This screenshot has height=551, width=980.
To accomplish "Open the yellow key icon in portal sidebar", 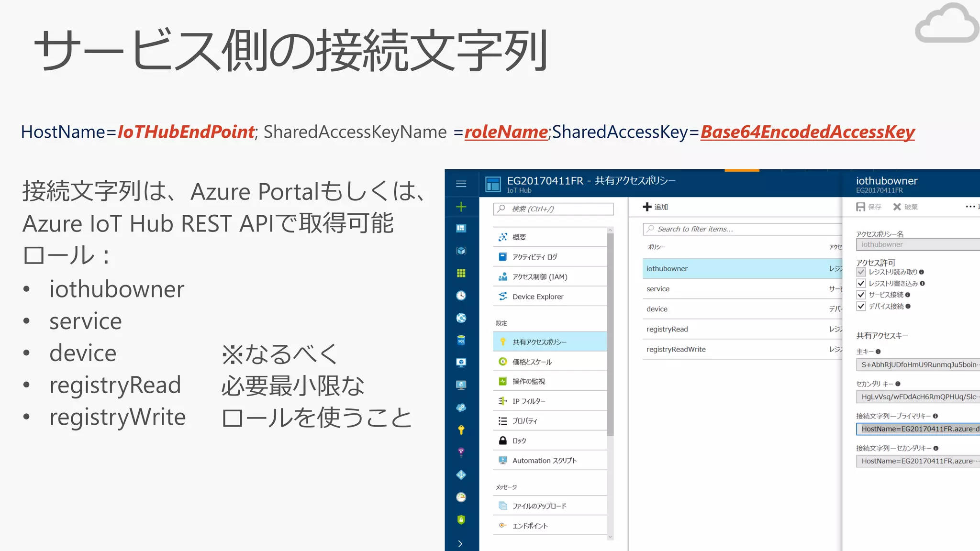I will (x=461, y=430).
